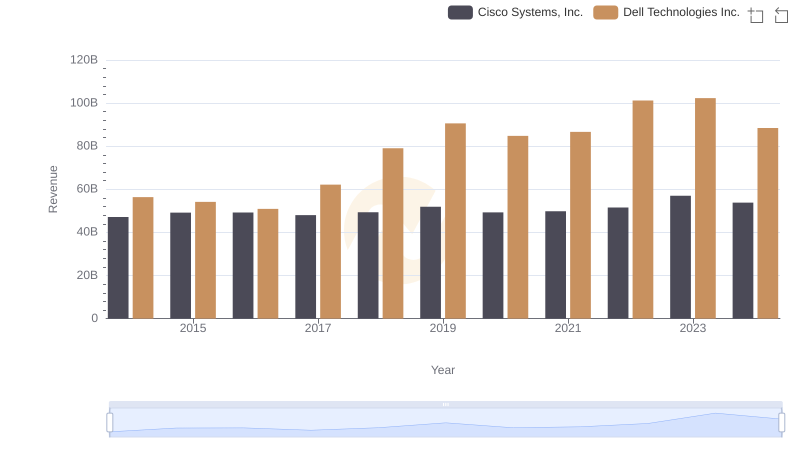Grab the right handle of the zoom slider
Viewport: 800px width, 461px height.
(782, 422)
